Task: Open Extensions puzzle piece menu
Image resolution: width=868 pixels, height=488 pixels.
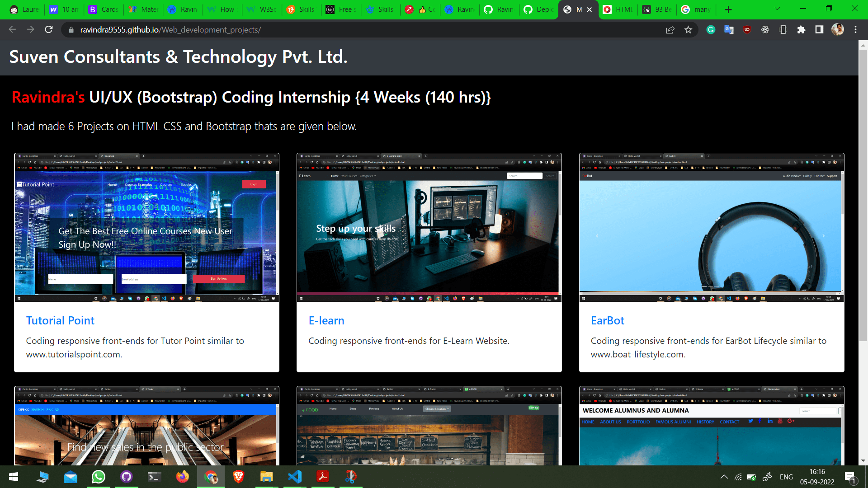Action: 801,30
